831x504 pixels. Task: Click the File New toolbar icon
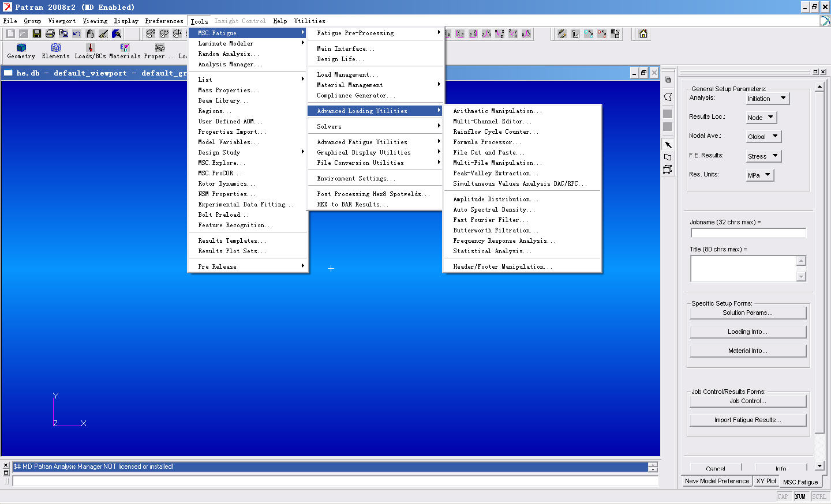click(x=10, y=34)
